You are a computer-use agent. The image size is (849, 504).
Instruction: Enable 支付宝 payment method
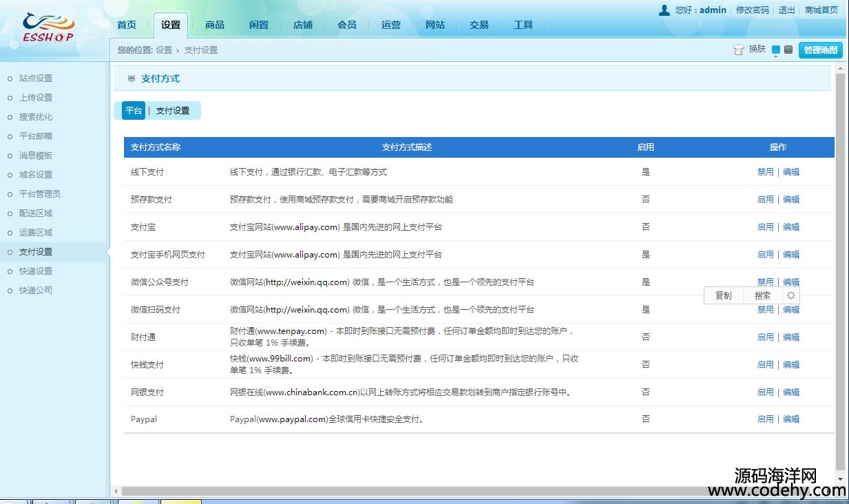point(766,227)
